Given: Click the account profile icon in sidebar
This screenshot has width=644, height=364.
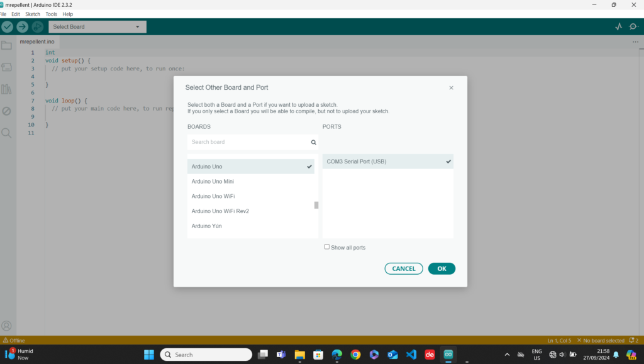Looking at the screenshot, I should (x=6, y=326).
